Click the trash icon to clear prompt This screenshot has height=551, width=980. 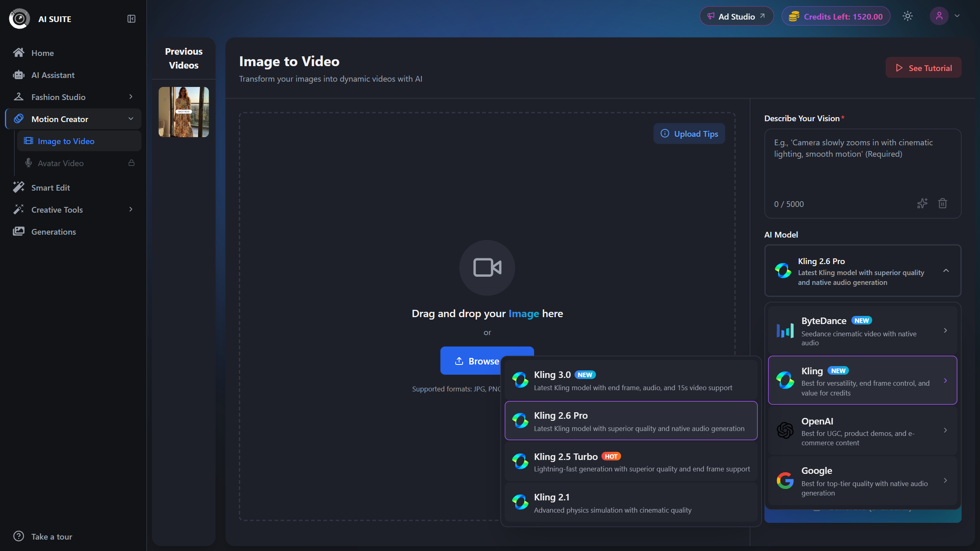pos(943,203)
